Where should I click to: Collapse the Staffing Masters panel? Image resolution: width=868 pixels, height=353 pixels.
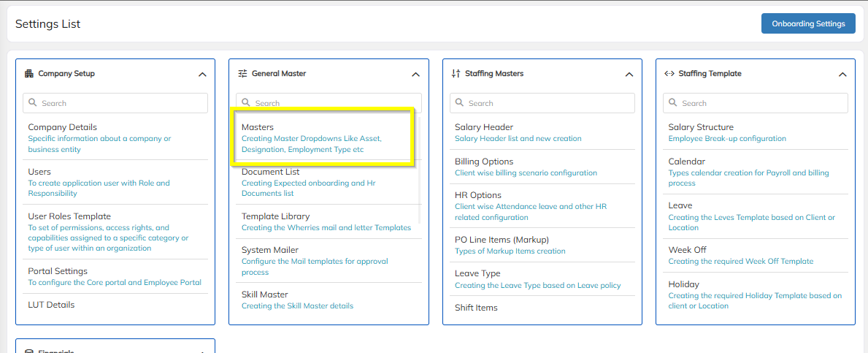click(x=629, y=75)
